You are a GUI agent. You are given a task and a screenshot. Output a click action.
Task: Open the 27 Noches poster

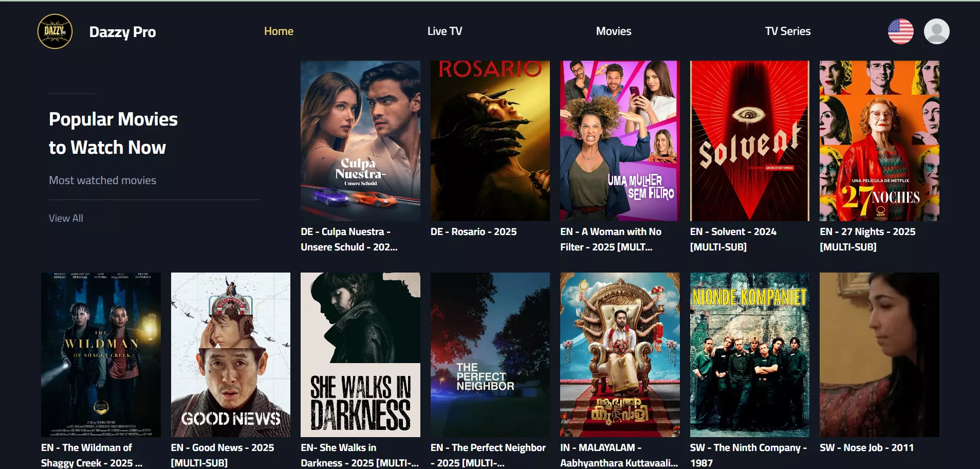tap(879, 141)
